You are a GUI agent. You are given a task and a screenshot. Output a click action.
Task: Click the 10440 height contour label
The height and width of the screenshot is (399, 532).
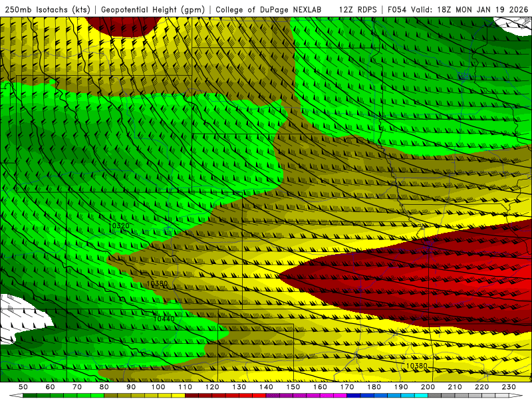[x=164, y=319]
